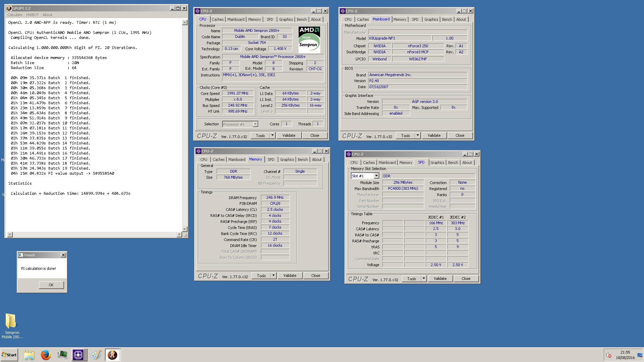The width and height of the screenshot is (644, 362).
Task: Open the Sempron Mobile 280 desktop folder
Action: tap(12, 326)
